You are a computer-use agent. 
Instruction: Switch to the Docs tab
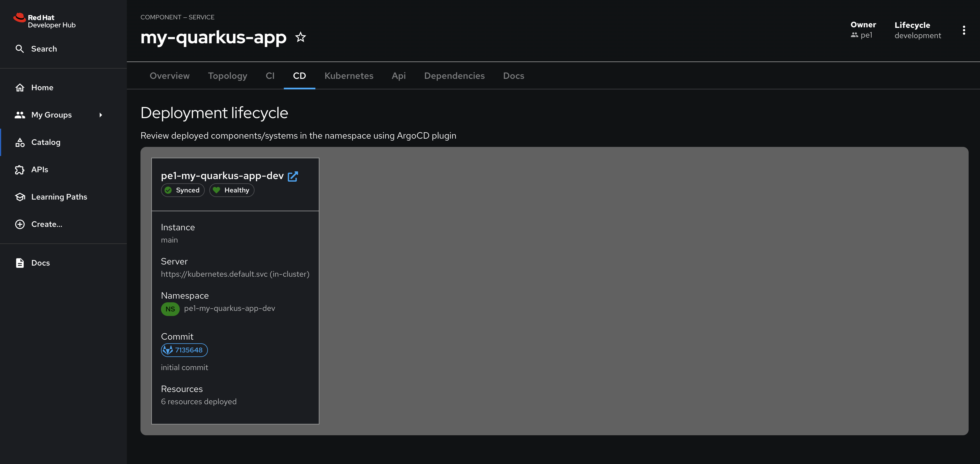pos(514,75)
